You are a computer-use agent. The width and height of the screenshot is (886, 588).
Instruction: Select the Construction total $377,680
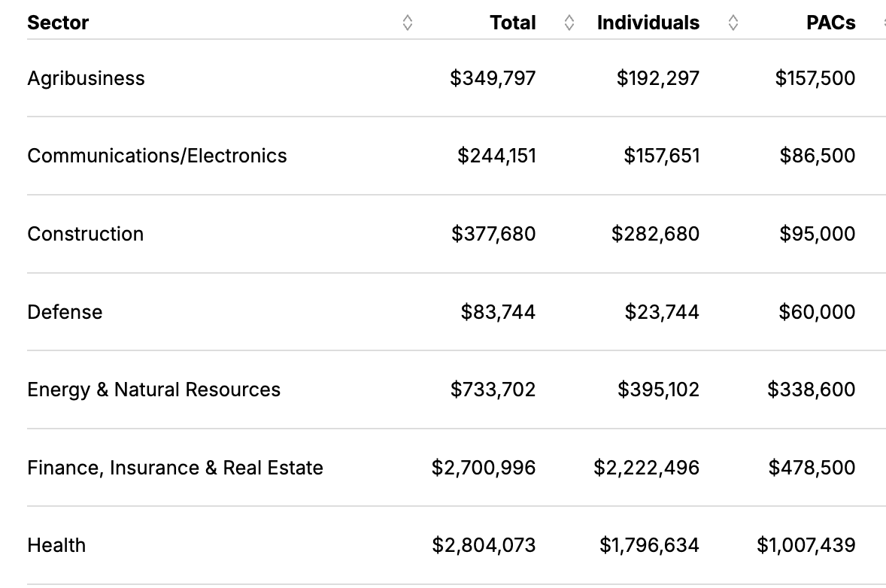(x=493, y=234)
